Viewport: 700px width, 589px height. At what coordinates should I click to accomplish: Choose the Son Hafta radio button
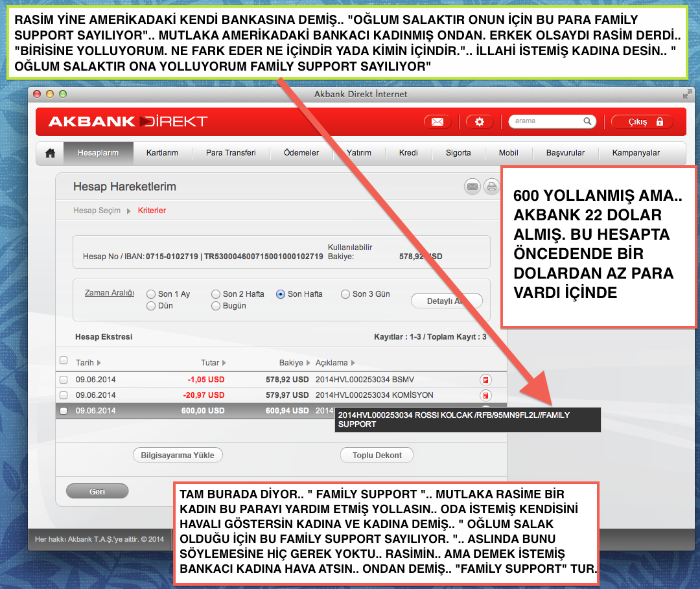(281, 294)
